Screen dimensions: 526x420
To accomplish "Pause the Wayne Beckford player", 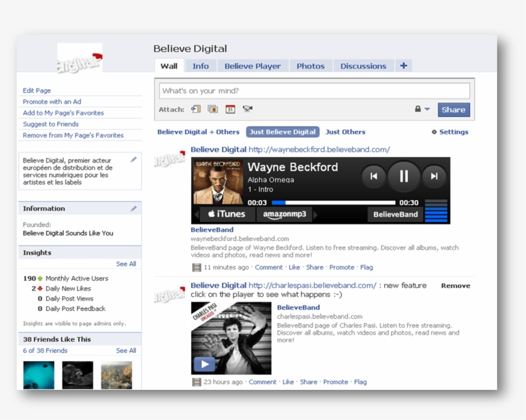I will 404,176.
